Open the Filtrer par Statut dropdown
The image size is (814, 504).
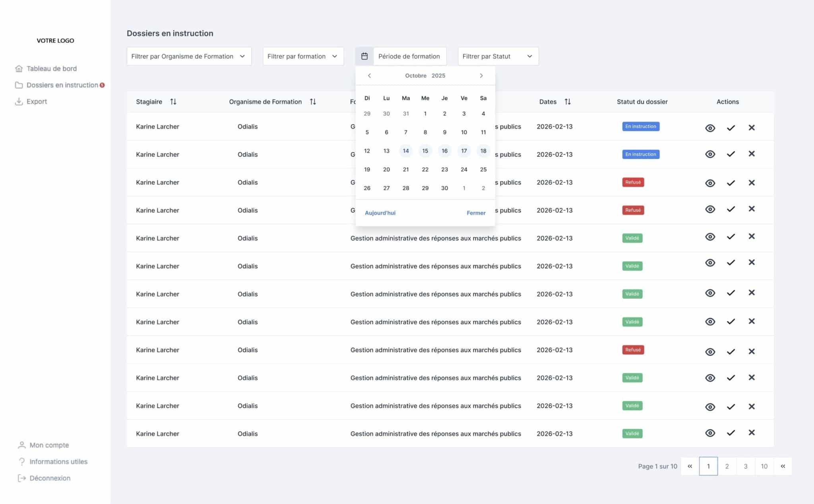[x=498, y=56]
